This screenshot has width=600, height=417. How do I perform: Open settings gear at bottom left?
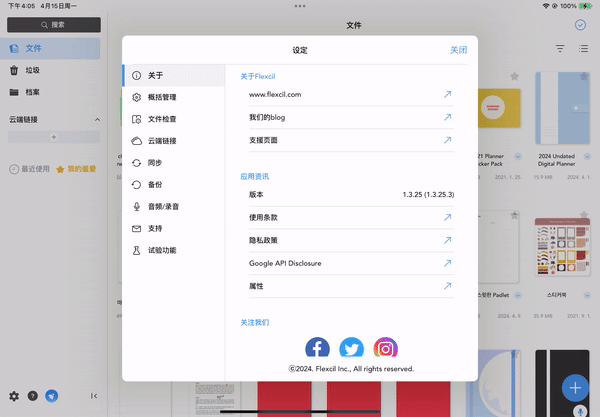click(x=14, y=396)
